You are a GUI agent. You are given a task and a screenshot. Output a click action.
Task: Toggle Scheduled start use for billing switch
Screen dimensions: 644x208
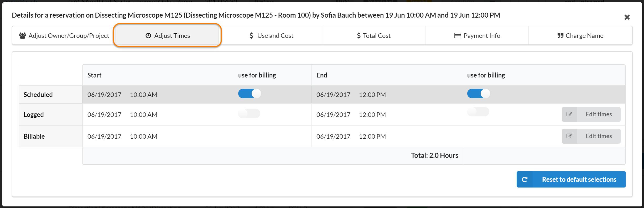click(x=250, y=93)
